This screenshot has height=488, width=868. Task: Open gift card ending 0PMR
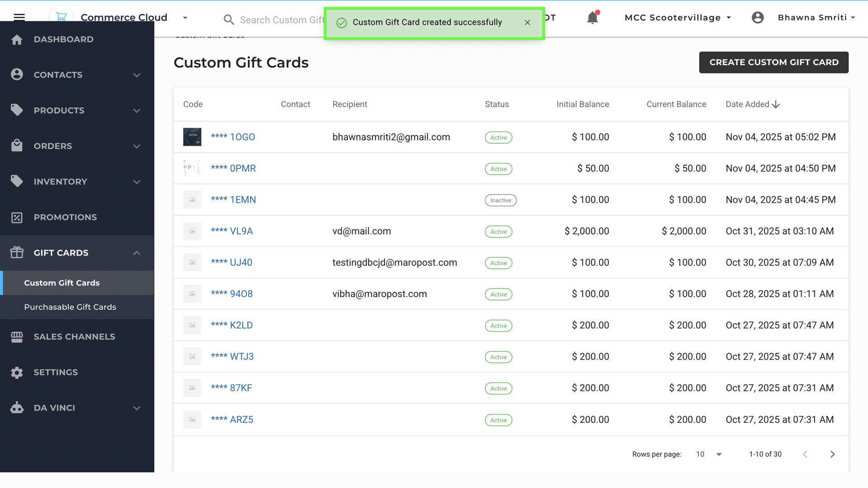(x=233, y=168)
